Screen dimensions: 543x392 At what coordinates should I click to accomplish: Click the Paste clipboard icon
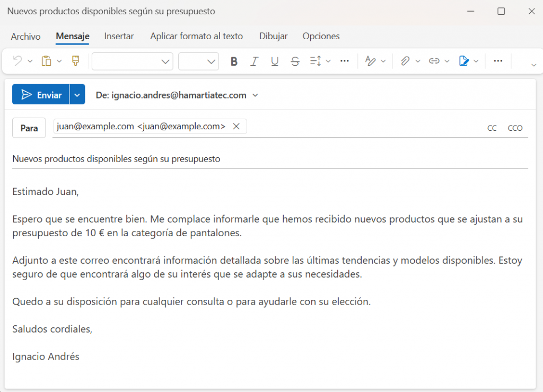point(47,61)
